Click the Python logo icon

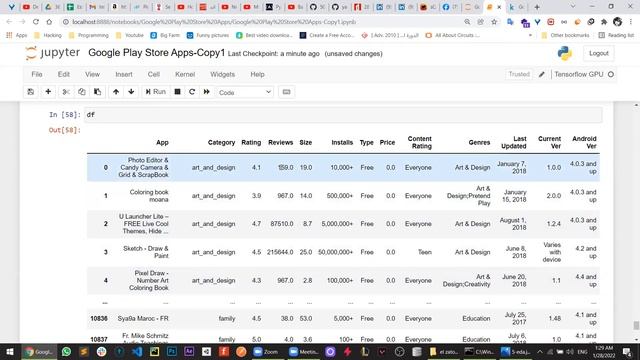pyautogui.click(x=565, y=53)
